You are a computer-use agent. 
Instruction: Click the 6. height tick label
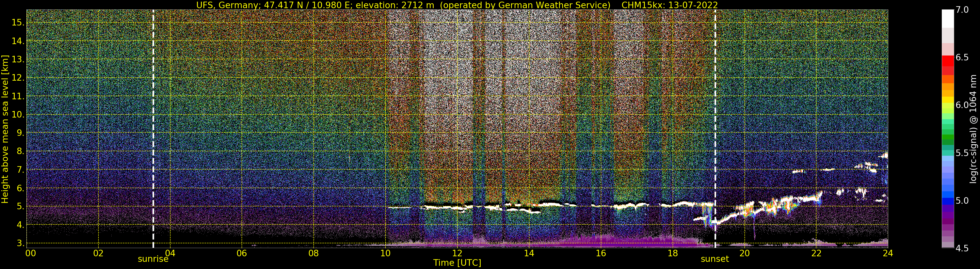[x=20, y=188]
